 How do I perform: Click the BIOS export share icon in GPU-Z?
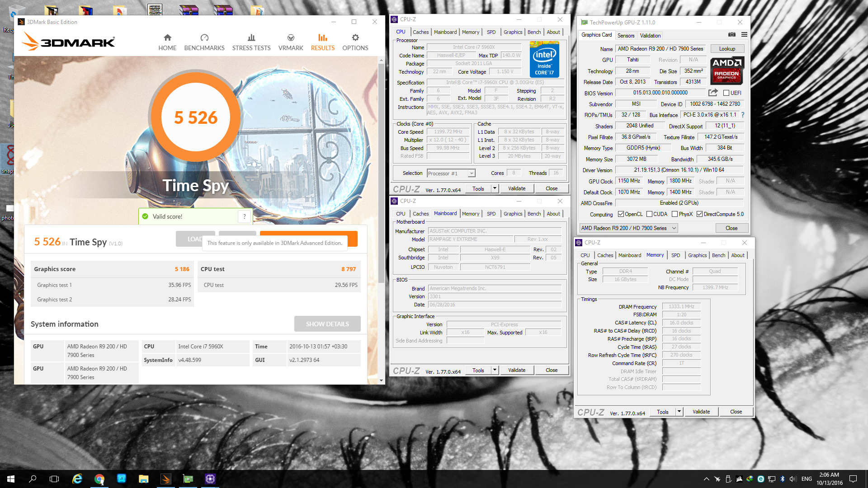tap(713, 93)
